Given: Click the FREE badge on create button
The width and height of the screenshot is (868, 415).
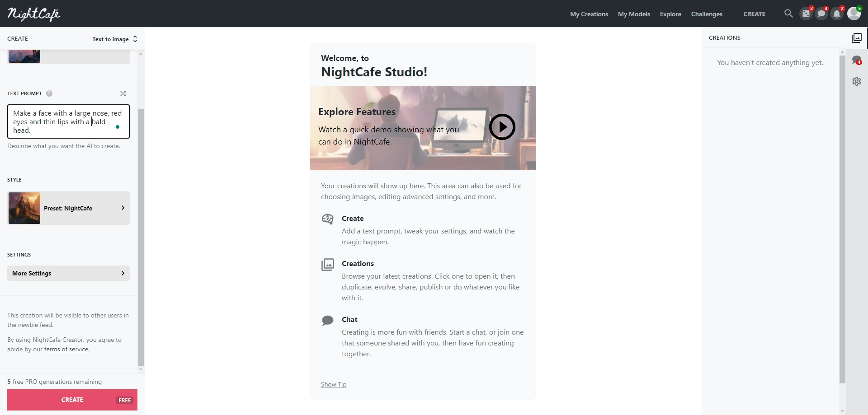Looking at the screenshot, I should (x=125, y=401).
